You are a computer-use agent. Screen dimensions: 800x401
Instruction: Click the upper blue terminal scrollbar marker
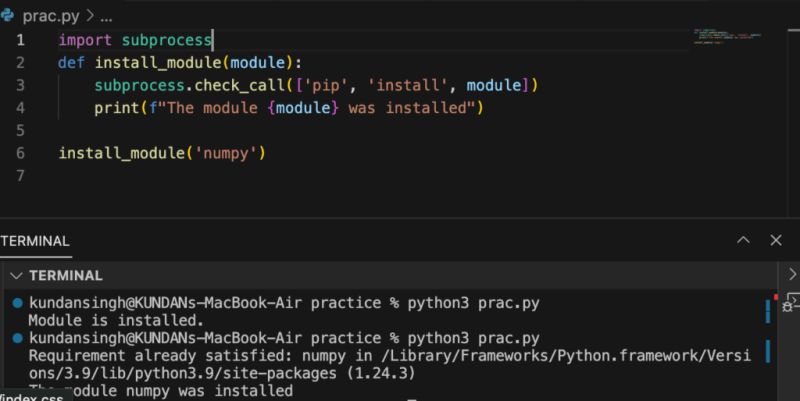tap(767, 311)
